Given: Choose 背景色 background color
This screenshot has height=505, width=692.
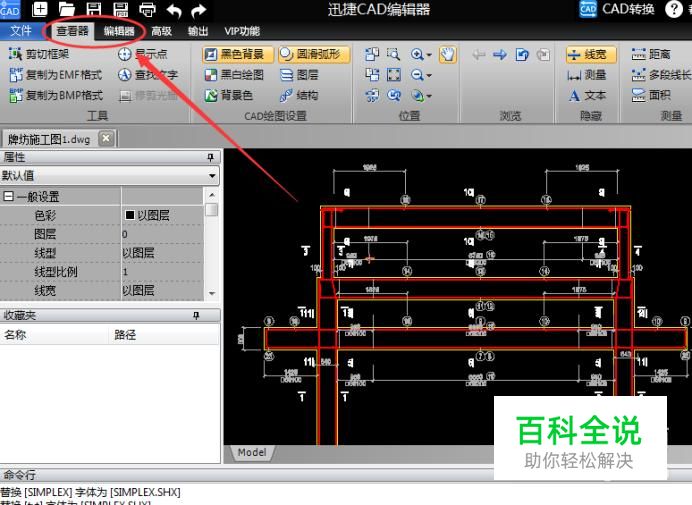Looking at the screenshot, I should 229,95.
